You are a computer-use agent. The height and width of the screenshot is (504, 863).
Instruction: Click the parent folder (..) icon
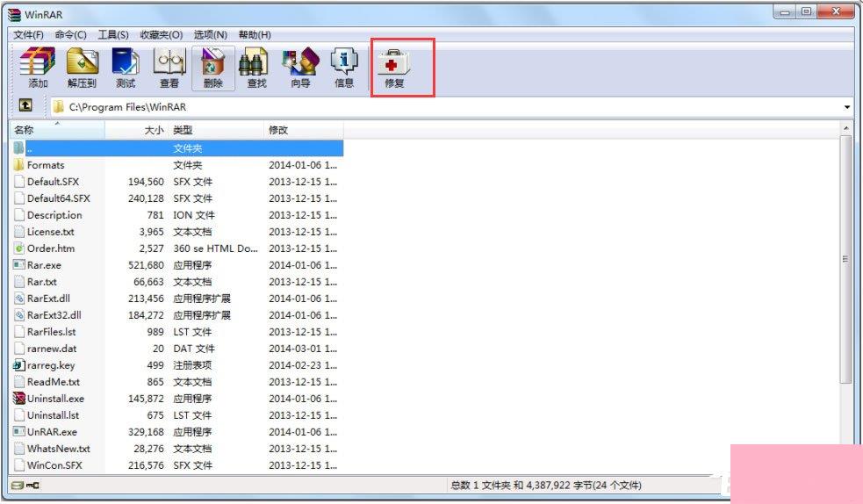[x=18, y=148]
